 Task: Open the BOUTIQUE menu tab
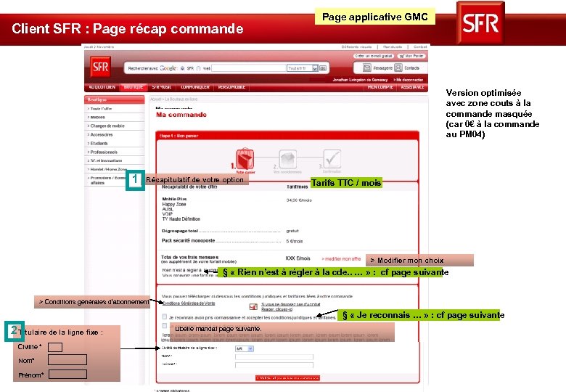(134, 87)
